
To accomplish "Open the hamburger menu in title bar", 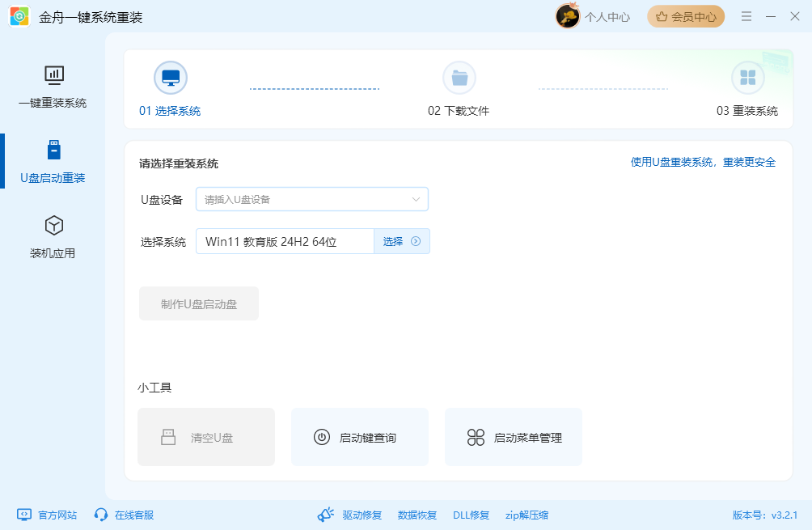I will pyautogui.click(x=746, y=16).
